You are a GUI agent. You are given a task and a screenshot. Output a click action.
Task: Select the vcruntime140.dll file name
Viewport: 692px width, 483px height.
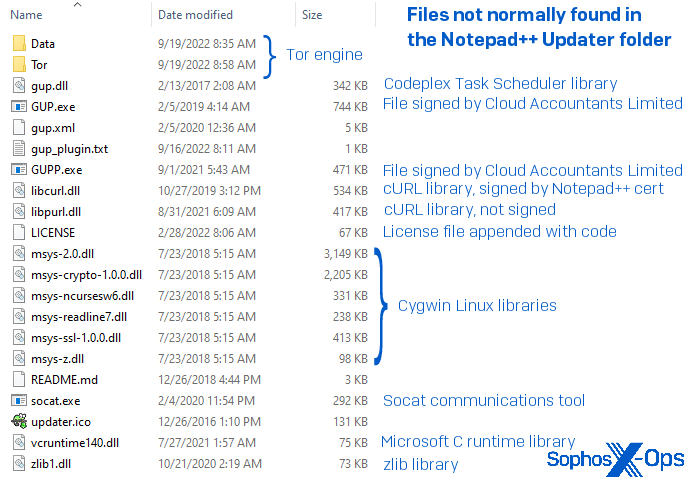75,443
